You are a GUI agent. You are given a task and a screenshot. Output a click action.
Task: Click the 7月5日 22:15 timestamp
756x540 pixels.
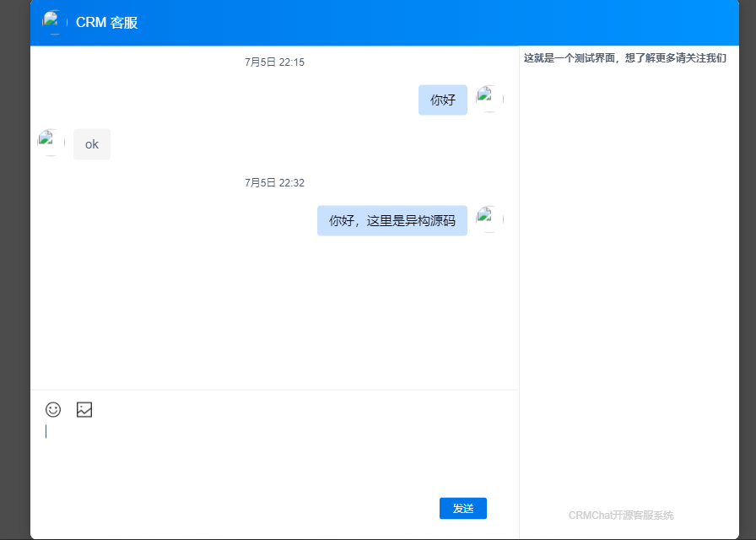274,62
